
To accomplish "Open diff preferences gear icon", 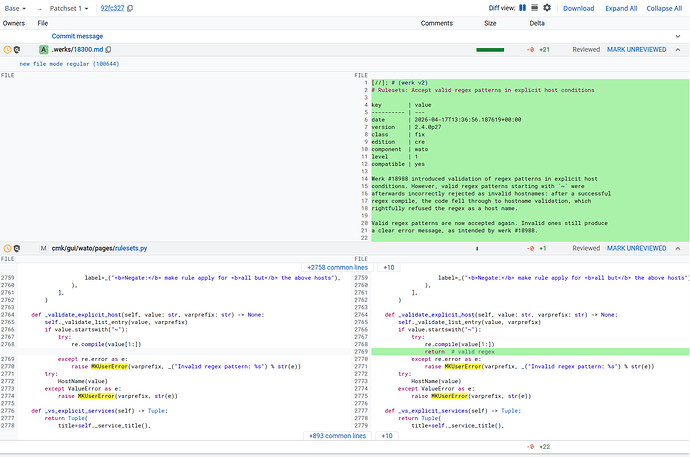I will [546, 8].
